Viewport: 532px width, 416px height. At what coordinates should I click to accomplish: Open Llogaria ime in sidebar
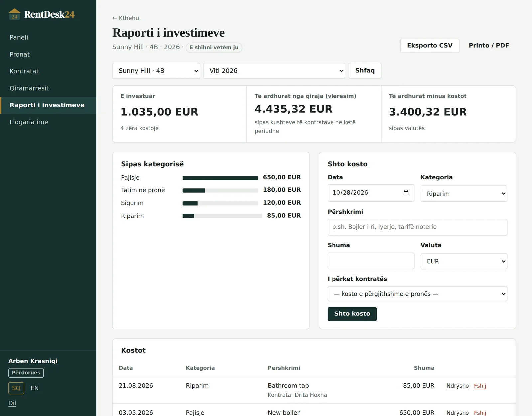point(48,122)
